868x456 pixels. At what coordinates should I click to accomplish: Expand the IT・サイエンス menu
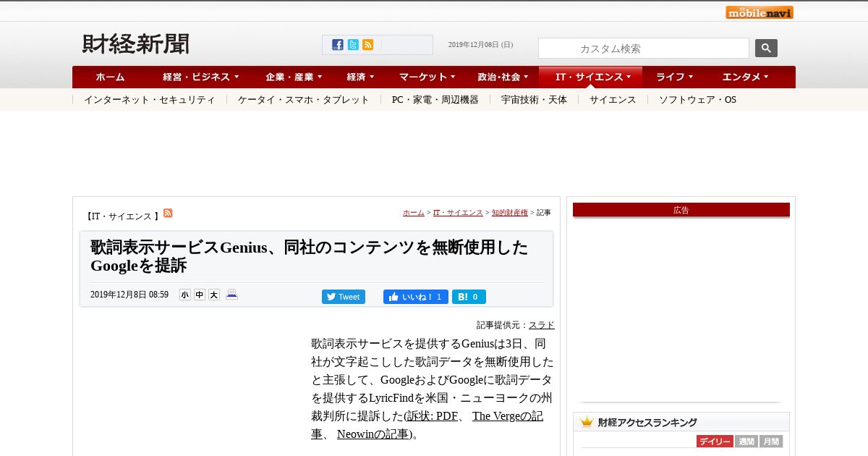[590, 77]
